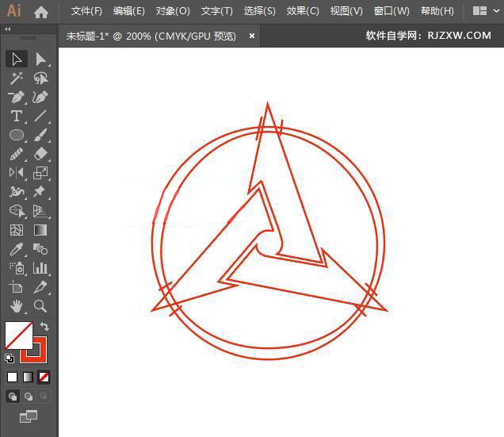Open the Illustrator home screen
The image size is (504, 437).
[41, 12]
